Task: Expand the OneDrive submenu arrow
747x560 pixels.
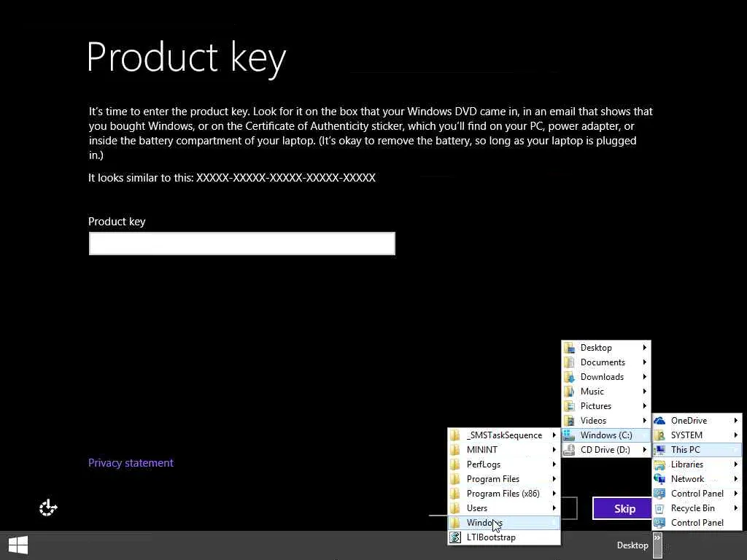Action: (x=735, y=421)
